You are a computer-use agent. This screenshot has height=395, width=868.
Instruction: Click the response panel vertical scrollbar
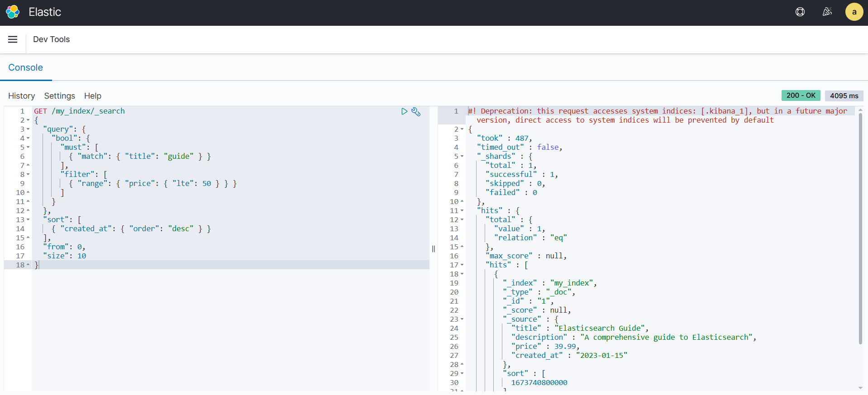click(860, 228)
